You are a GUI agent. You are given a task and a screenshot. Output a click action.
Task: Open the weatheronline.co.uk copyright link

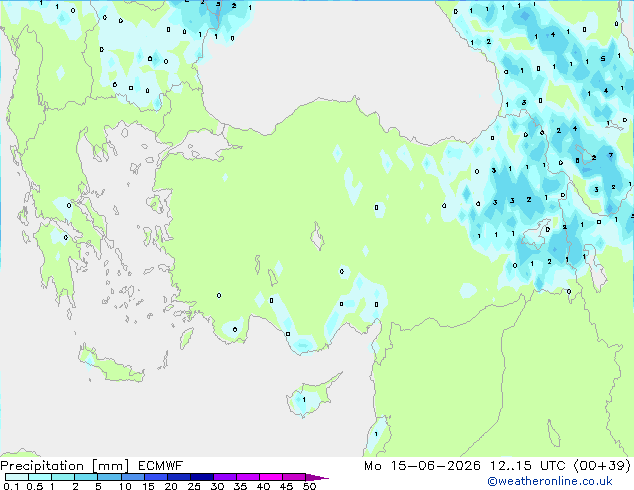click(550, 481)
